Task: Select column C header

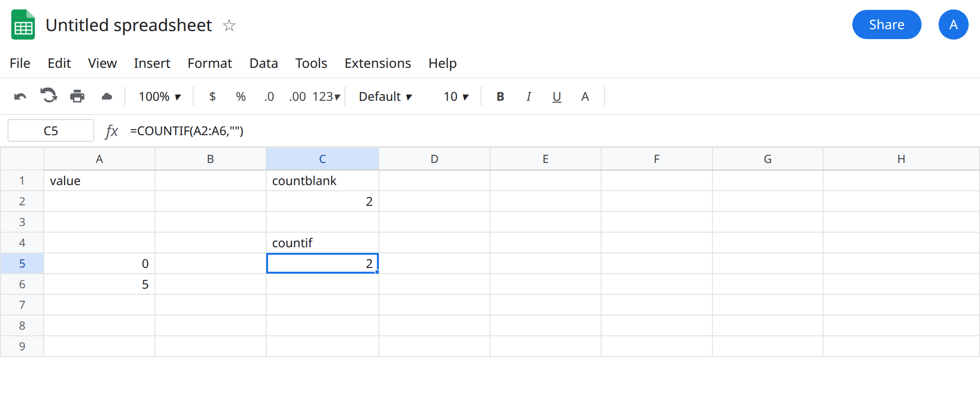Action: [323, 159]
